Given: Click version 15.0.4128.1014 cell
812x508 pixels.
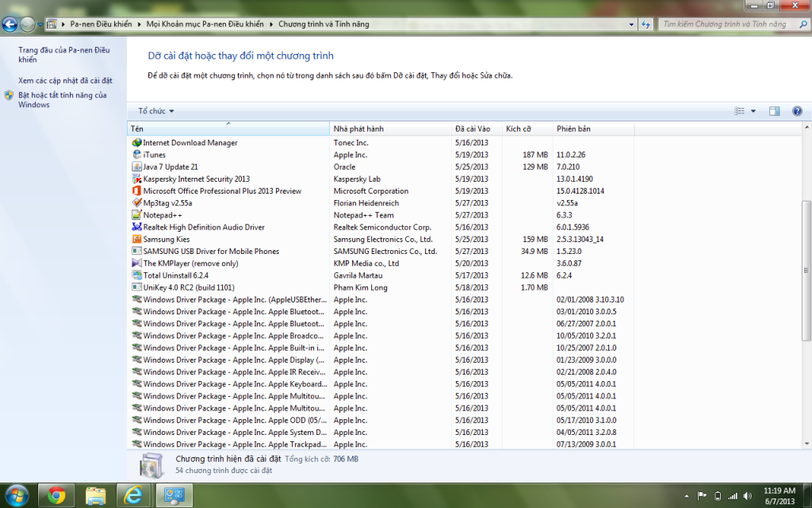Looking at the screenshot, I should pyautogui.click(x=580, y=190).
